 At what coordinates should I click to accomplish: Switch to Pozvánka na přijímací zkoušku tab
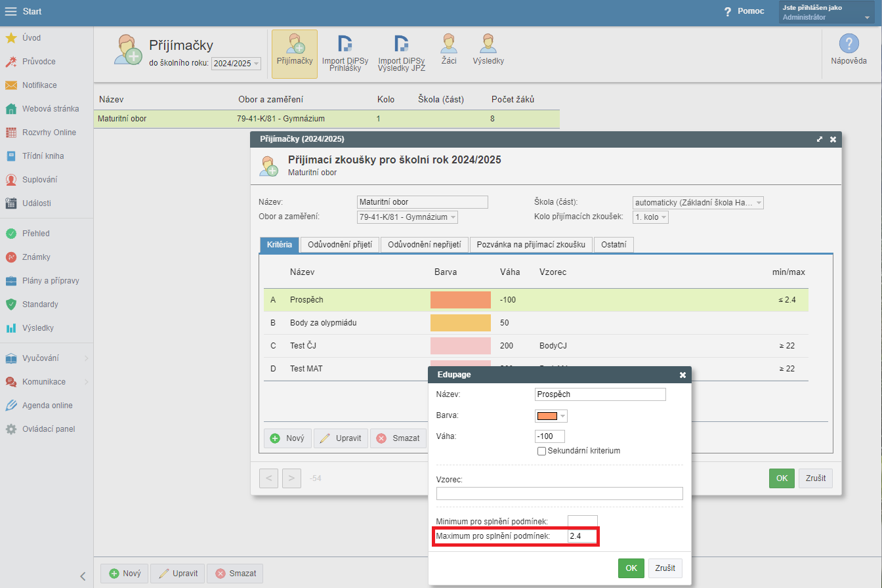tap(531, 245)
